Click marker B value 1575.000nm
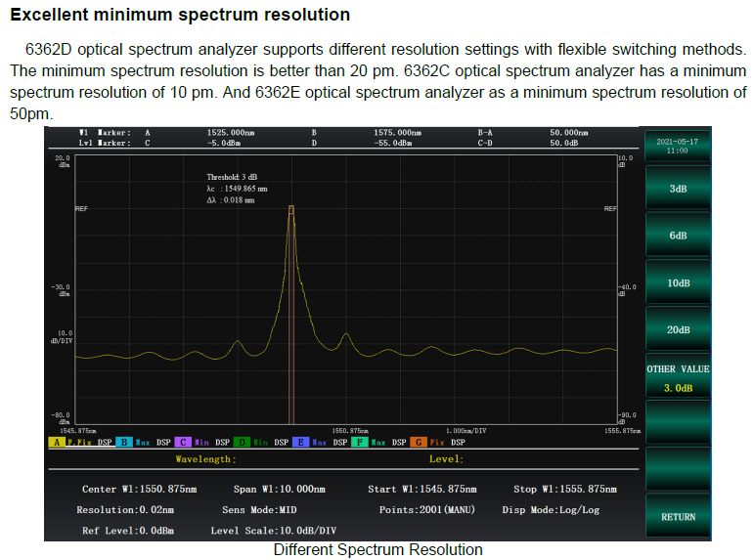The height and width of the screenshot is (560, 754). pos(398,133)
